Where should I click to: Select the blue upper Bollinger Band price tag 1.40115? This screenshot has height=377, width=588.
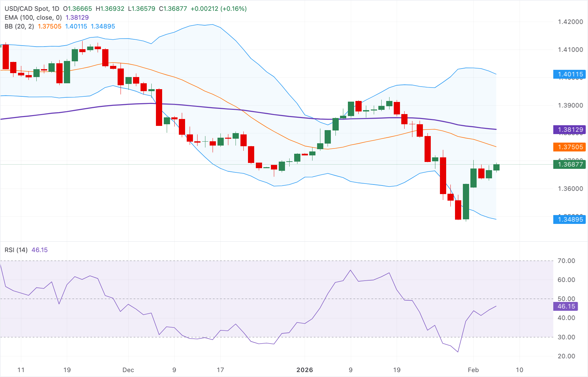pyautogui.click(x=570, y=74)
